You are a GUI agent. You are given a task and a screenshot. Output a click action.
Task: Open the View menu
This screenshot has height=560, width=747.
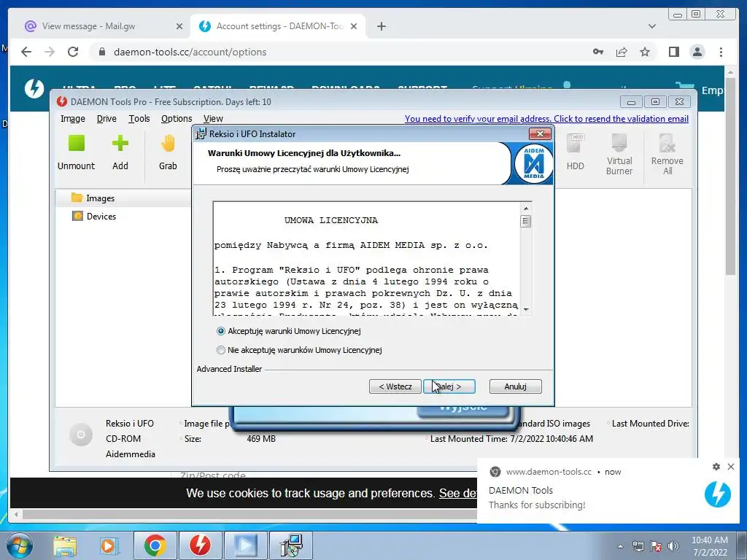(213, 119)
